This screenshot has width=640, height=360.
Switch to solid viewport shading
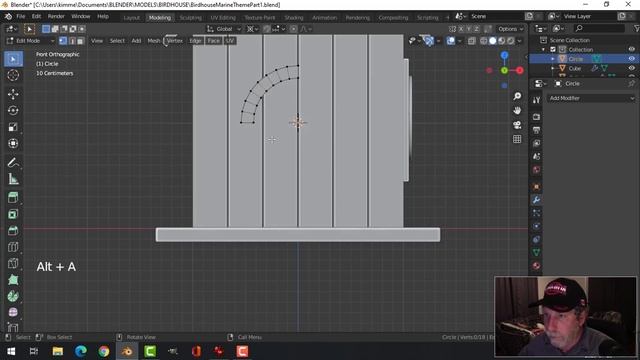(x=493, y=41)
